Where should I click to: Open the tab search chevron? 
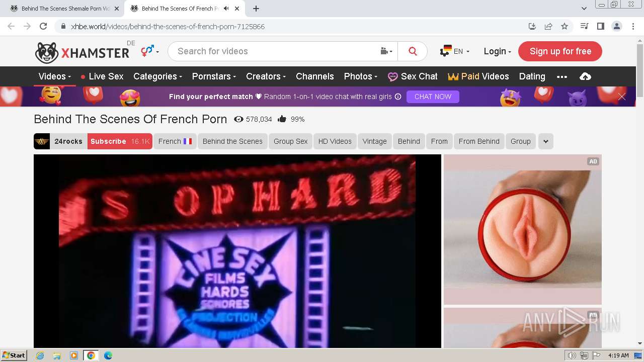(584, 9)
